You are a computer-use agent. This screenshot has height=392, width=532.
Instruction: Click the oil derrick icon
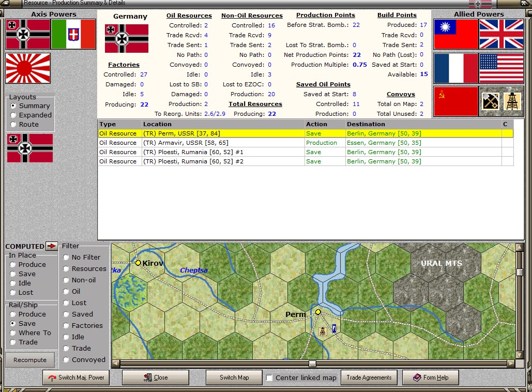[x=512, y=101]
